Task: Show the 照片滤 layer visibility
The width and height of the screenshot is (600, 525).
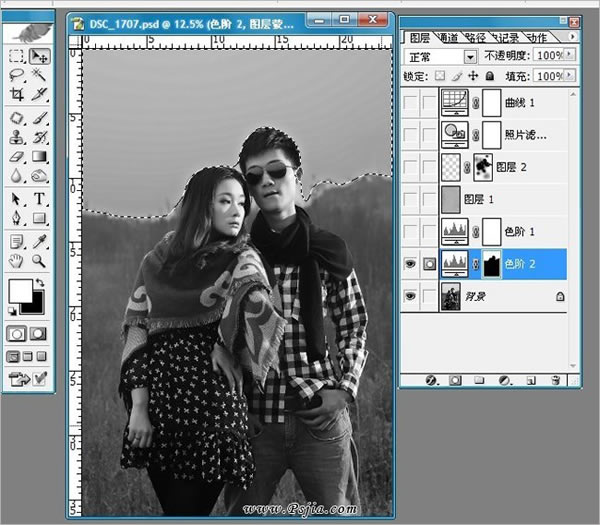Action: click(x=410, y=135)
